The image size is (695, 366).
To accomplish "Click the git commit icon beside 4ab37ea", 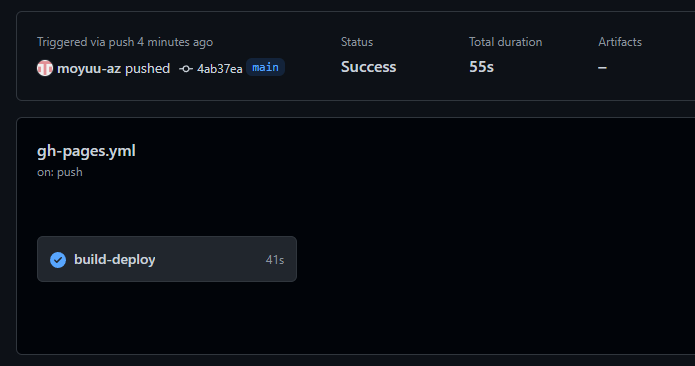I will (x=186, y=69).
